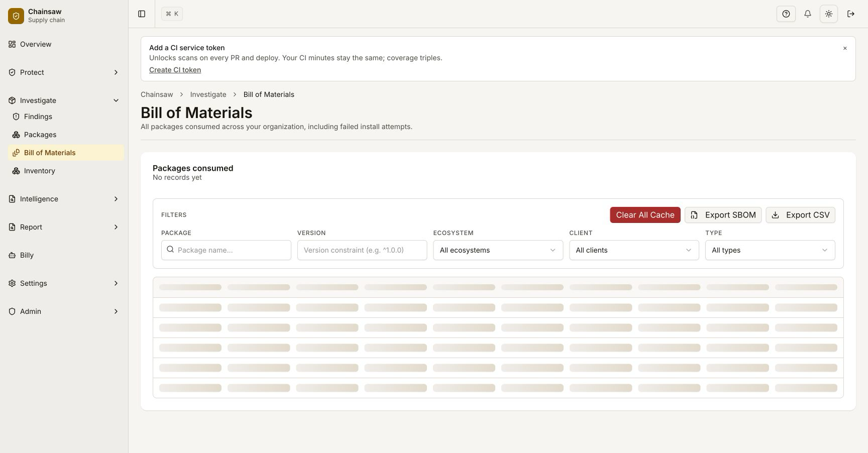868x453 pixels.
Task: Open the help circle icon
Action: tap(786, 14)
